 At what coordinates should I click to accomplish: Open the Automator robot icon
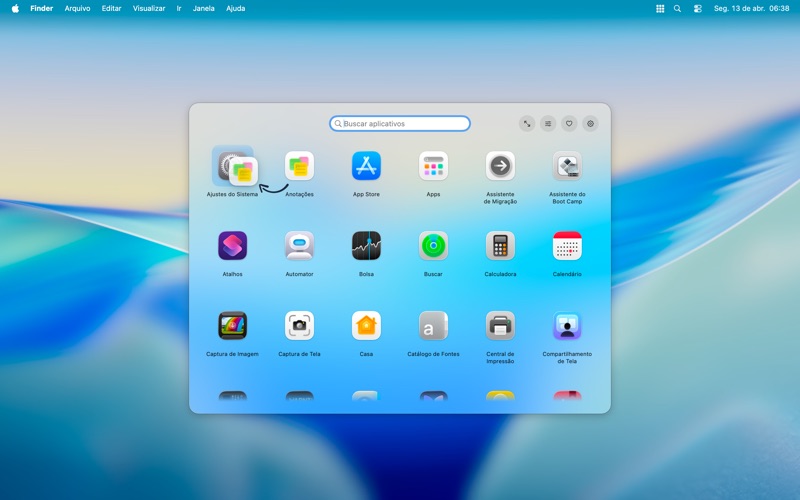[x=299, y=245]
